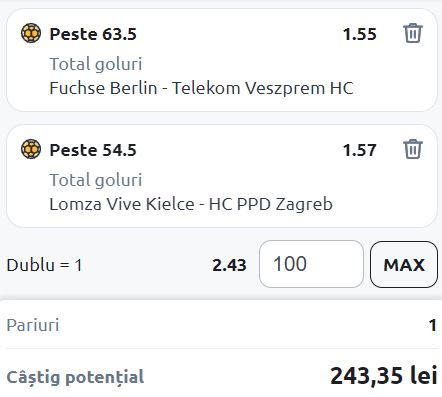Click Total goluri under Lomza Vive Kielce bet
Viewport: 442px width, 397px height.
coord(96,180)
